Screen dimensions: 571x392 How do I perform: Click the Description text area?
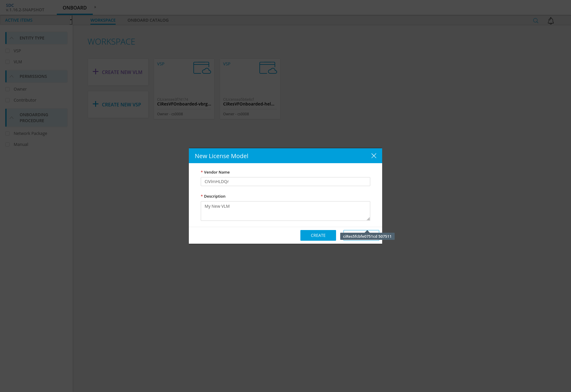click(285, 211)
